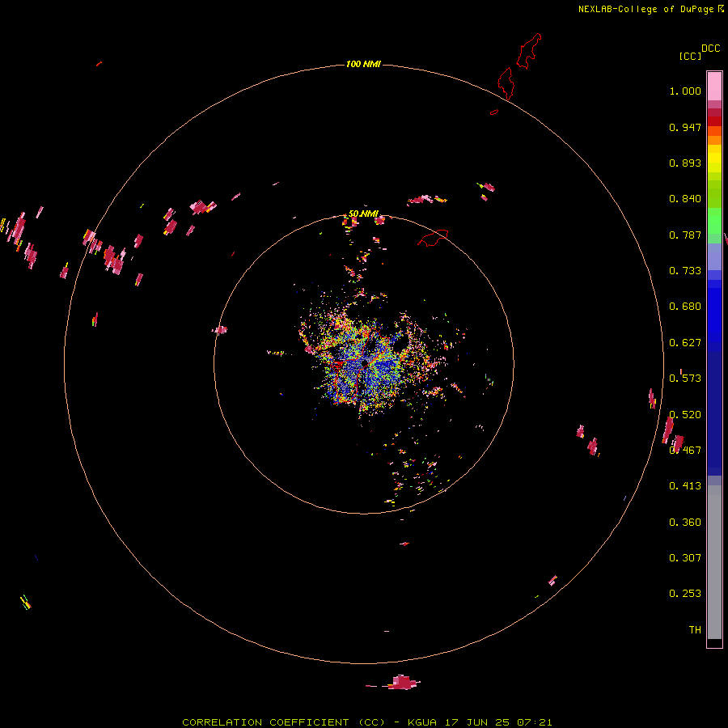Click the 0.947 scale value
The width and height of the screenshot is (728, 728).
(685, 127)
